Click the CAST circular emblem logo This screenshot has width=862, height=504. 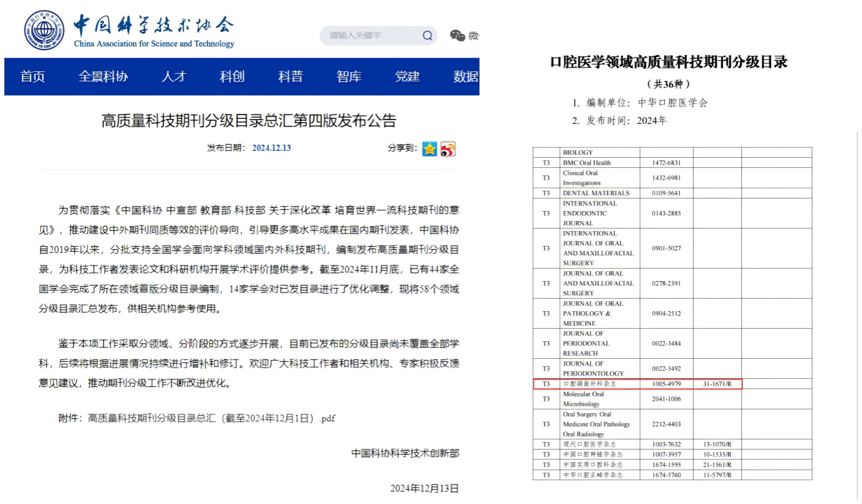pos(44,30)
